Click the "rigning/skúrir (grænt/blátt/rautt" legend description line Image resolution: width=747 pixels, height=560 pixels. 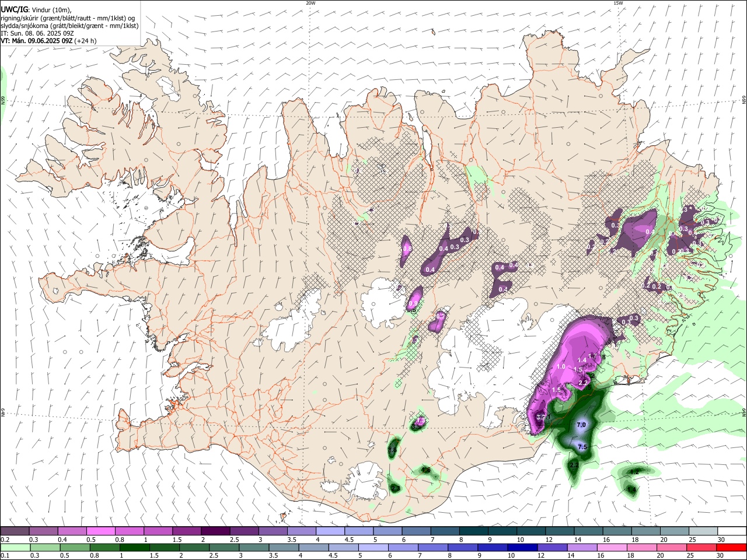coord(68,18)
